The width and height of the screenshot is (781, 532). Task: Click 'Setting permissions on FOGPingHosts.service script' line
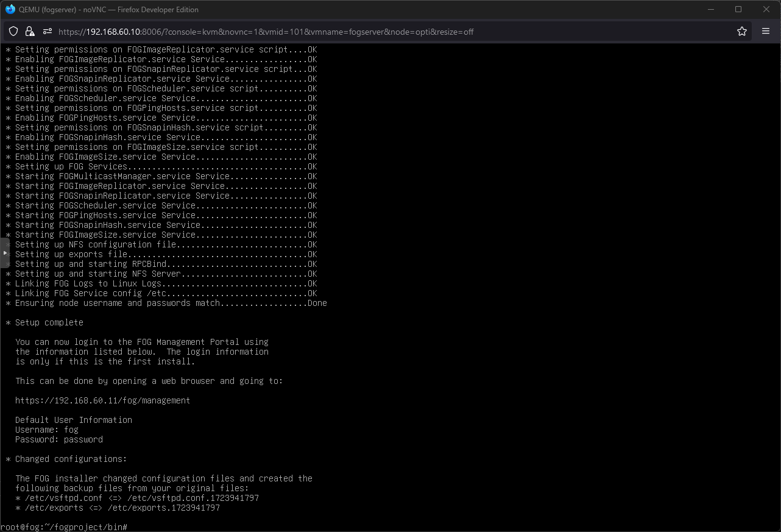click(161, 108)
